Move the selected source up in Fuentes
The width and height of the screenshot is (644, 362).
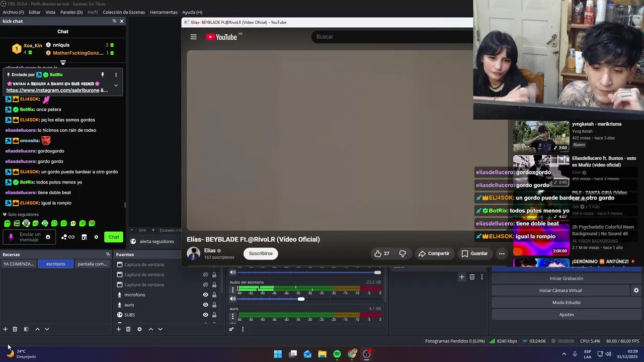150,329
